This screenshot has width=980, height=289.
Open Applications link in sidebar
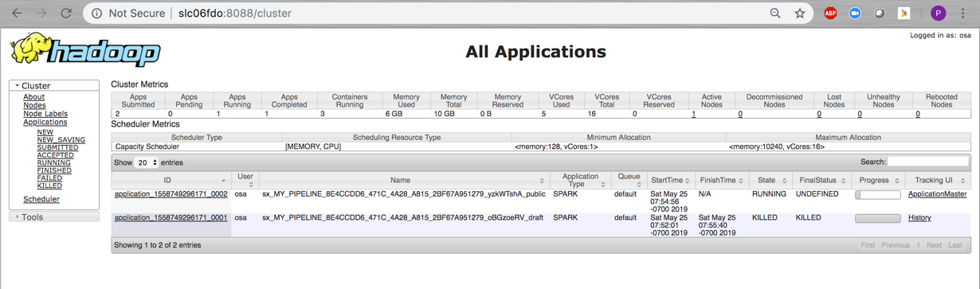tap(45, 122)
